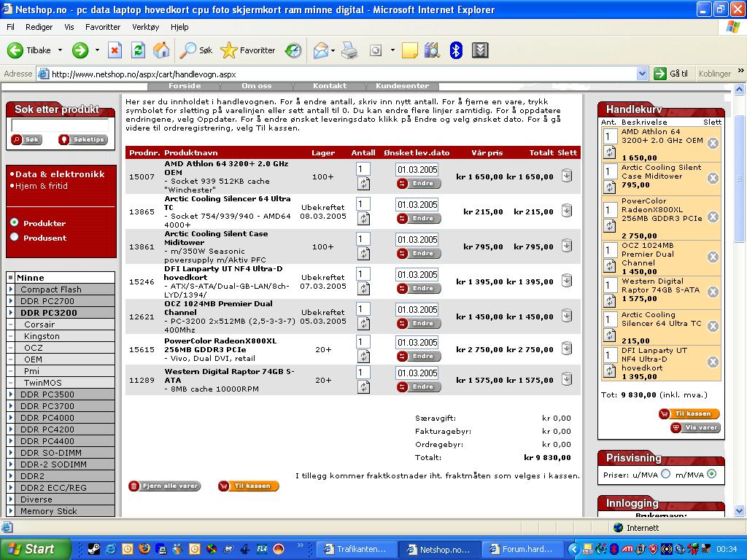Click the Søketips button
The width and height of the screenshot is (747, 560).
(x=83, y=139)
